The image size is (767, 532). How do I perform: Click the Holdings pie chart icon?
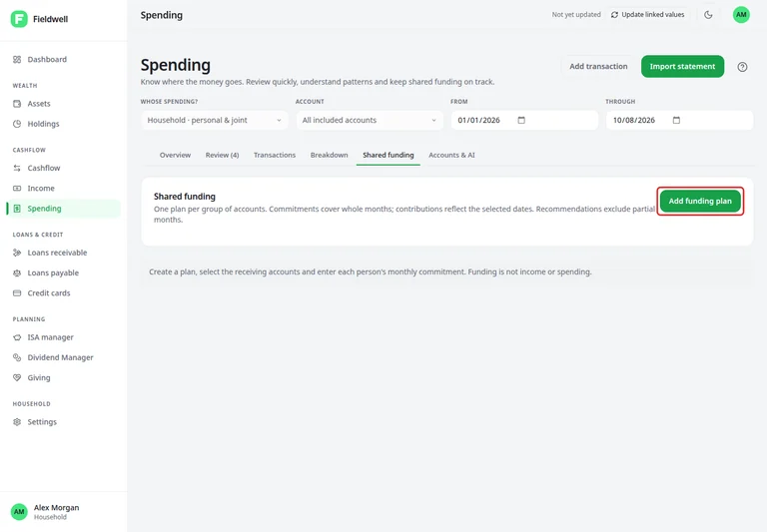(x=17, y=124)
